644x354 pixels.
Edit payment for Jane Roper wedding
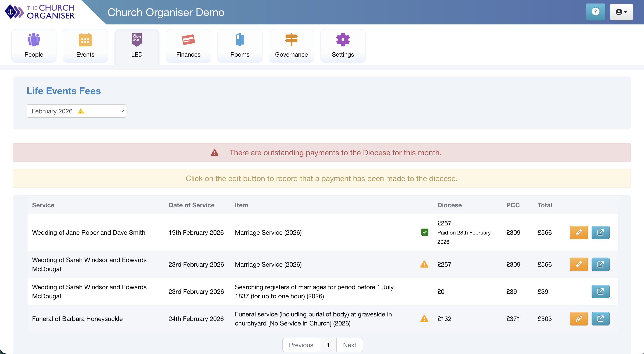[x=578, y=232]
